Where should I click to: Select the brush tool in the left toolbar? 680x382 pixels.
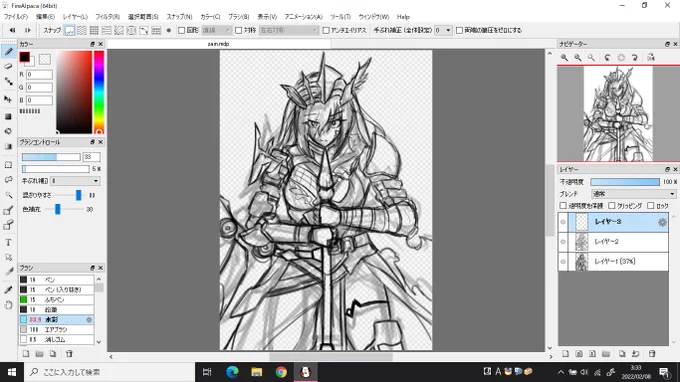[8, 52]
